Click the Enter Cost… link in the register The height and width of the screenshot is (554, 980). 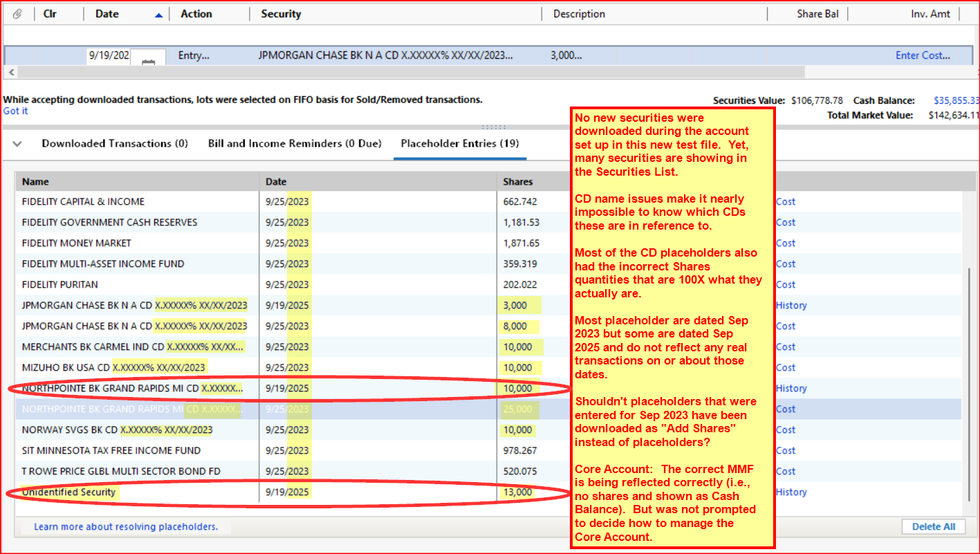(923, 55)
